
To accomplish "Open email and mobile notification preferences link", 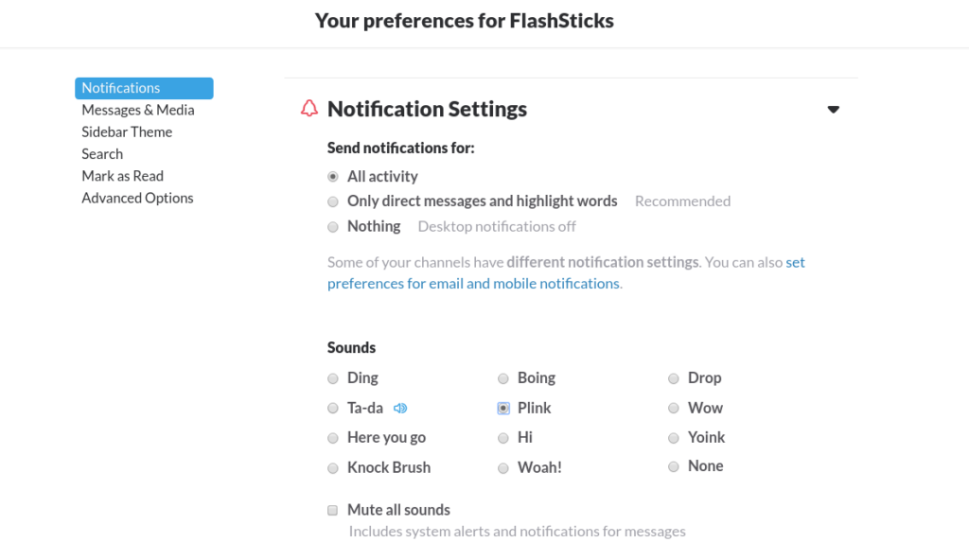I will pyautogui.click(x=473, y=283).
